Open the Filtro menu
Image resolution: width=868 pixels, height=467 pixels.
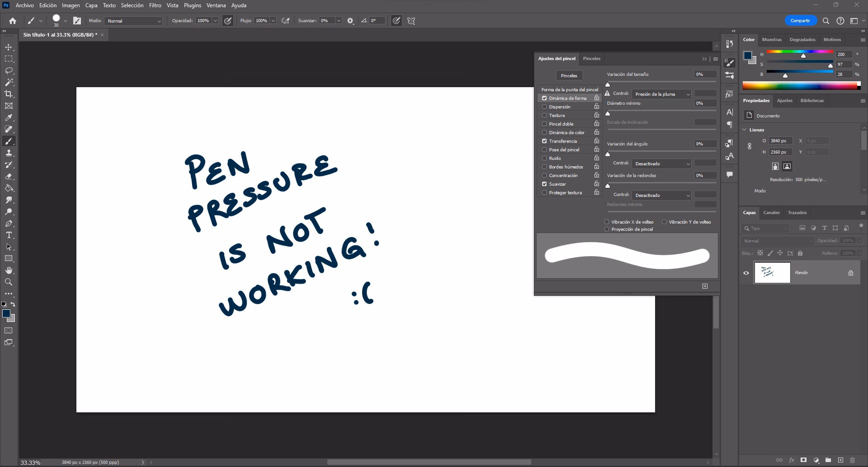155,5
